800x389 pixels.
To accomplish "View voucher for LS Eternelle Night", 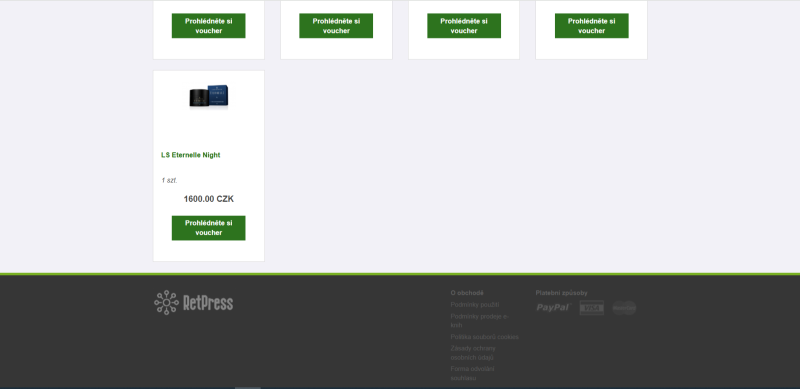I will click(x=209, y=228).
